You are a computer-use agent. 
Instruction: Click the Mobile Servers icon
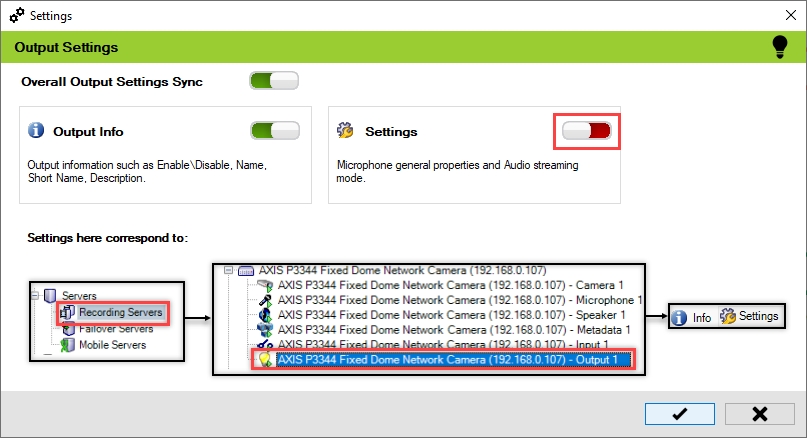(x=68, y=345)
